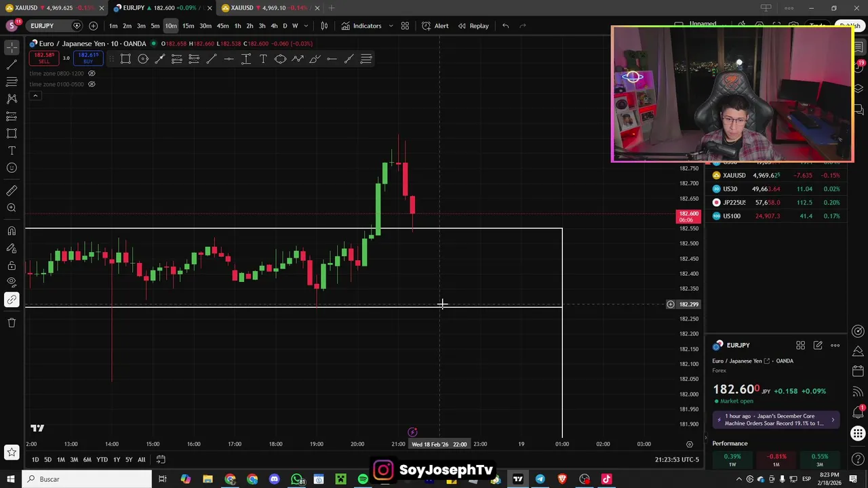The image size is (868, 488).
Task: Open notes edit icon for EURJPY
Action: [818, 346]
